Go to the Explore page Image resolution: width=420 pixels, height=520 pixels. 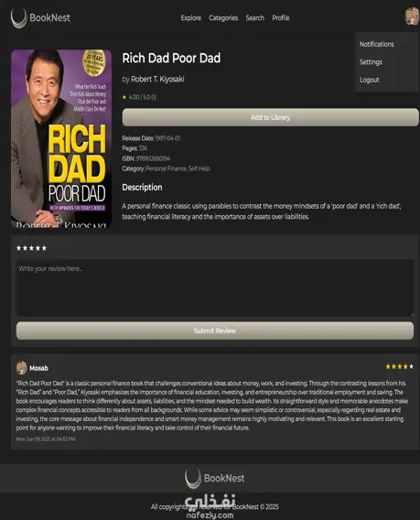click(190, 18)
